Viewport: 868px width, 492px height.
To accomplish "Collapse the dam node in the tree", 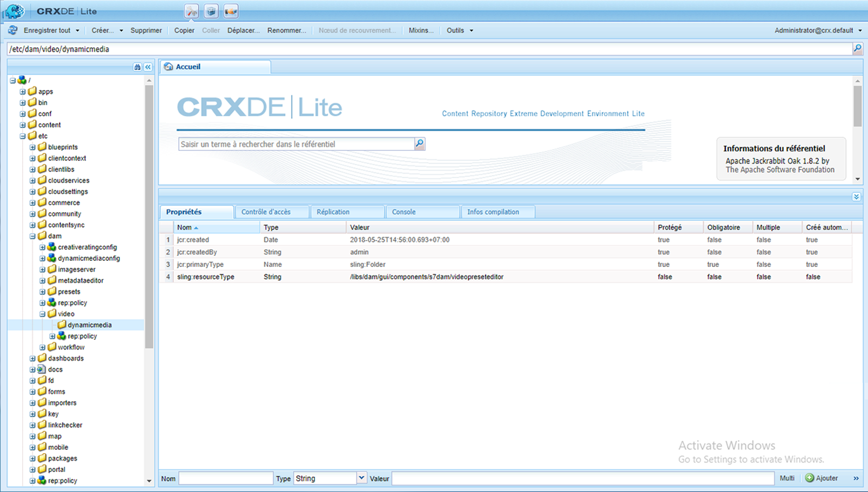I will [32, 236].
